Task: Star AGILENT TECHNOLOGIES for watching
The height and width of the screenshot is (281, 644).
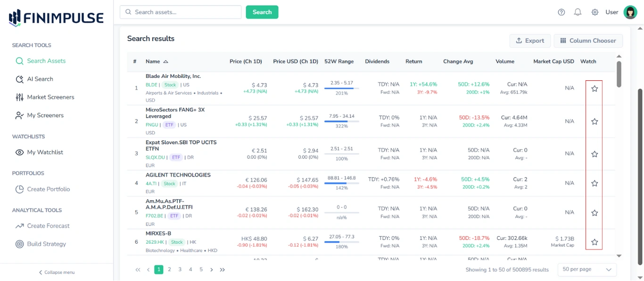Action: point(594,182)
